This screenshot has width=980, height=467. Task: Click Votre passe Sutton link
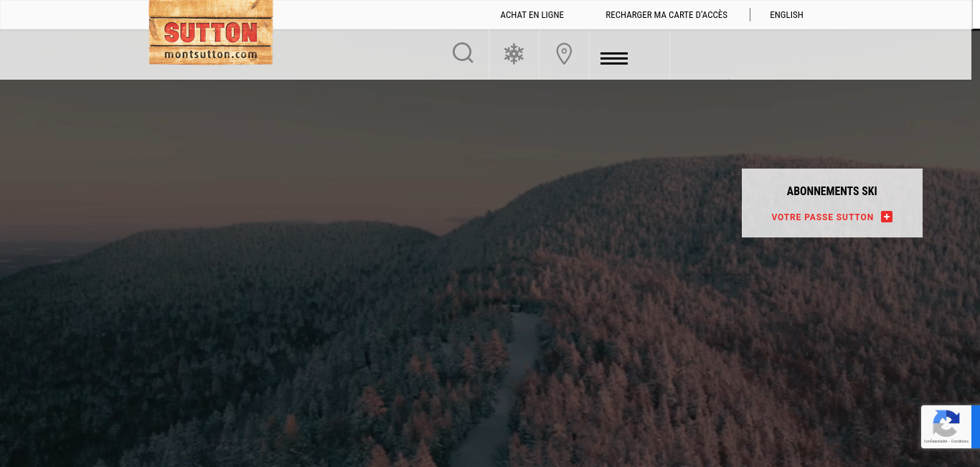[x=822, y=217]
